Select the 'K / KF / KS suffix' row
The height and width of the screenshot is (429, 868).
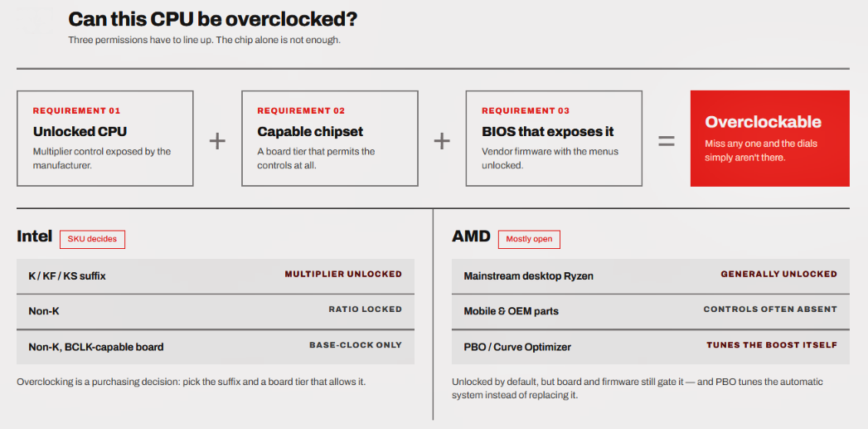pos(216,276)
